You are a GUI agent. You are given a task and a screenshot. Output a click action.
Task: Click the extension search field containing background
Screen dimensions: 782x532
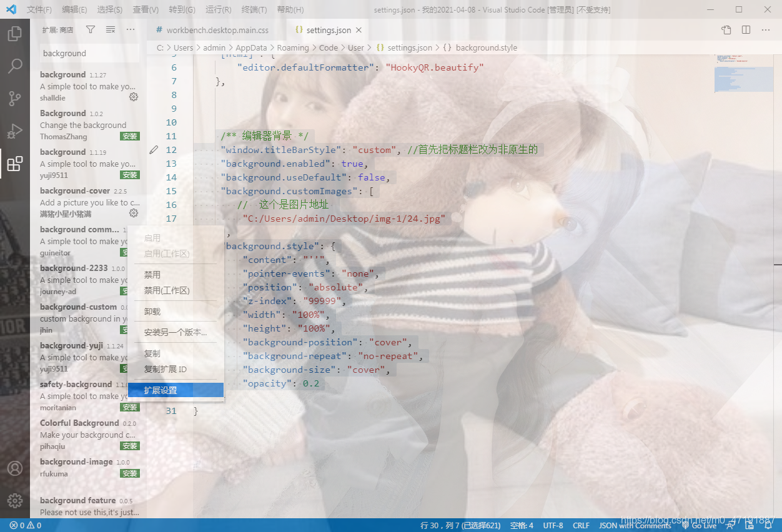pyautogui.click(x=89, y=53)
